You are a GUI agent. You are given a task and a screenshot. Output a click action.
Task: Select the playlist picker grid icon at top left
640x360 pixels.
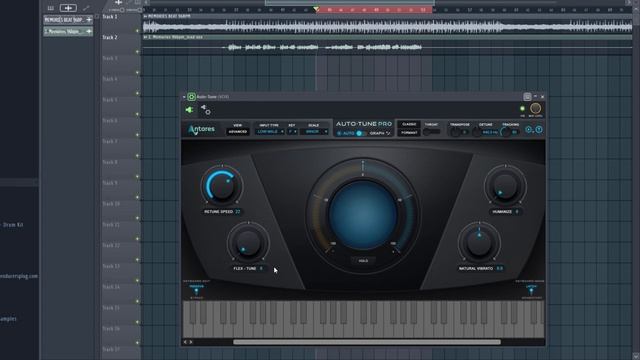tap(51, 8)
